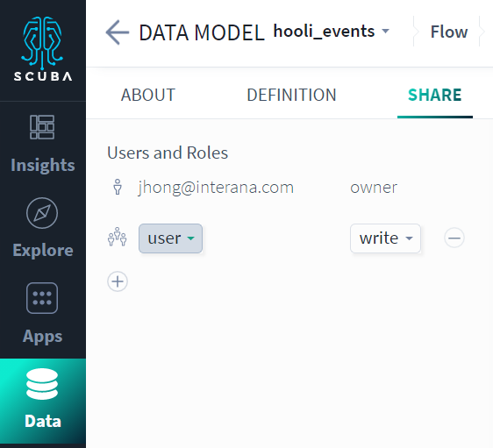Remove the user role with minus icon
Image resolution: width=493 pixels, height=448 pixels.
tap(454, 238)
